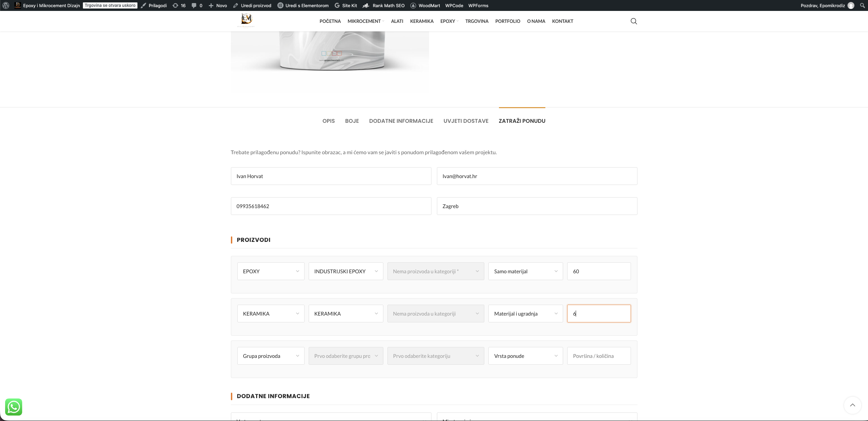
Task: Switch to the BOJE tab
Action: point(352,121)
